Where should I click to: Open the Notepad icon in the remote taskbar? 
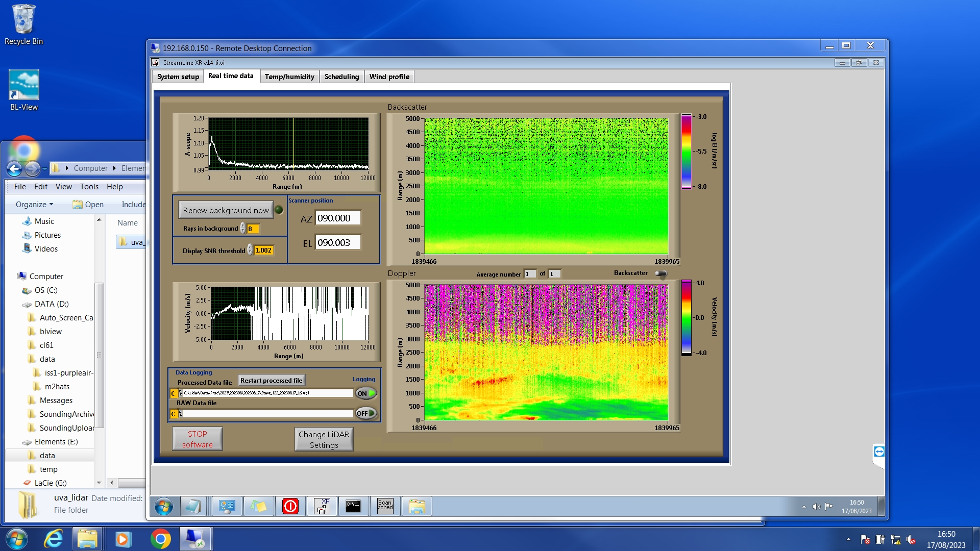pos(193,506)
